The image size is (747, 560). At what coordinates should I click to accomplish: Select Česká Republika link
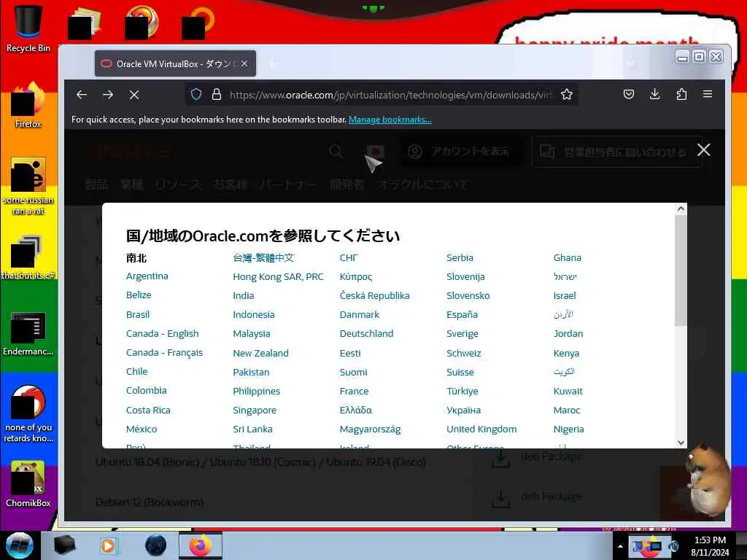point(374,296)
